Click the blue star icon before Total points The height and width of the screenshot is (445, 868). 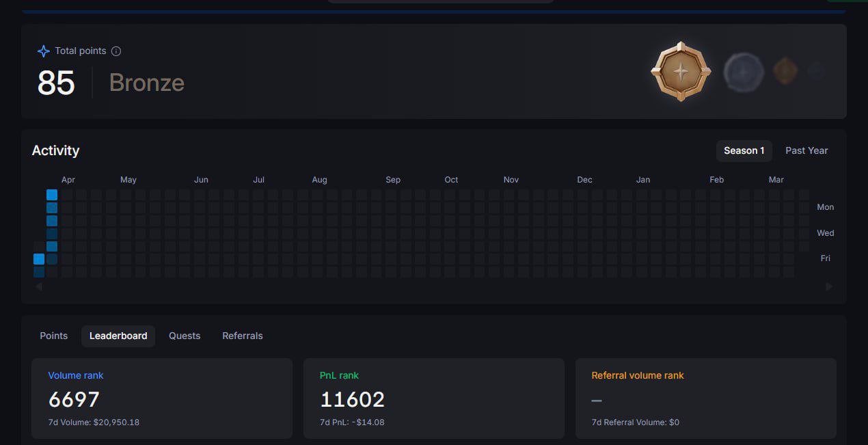(x=44, y=51)
